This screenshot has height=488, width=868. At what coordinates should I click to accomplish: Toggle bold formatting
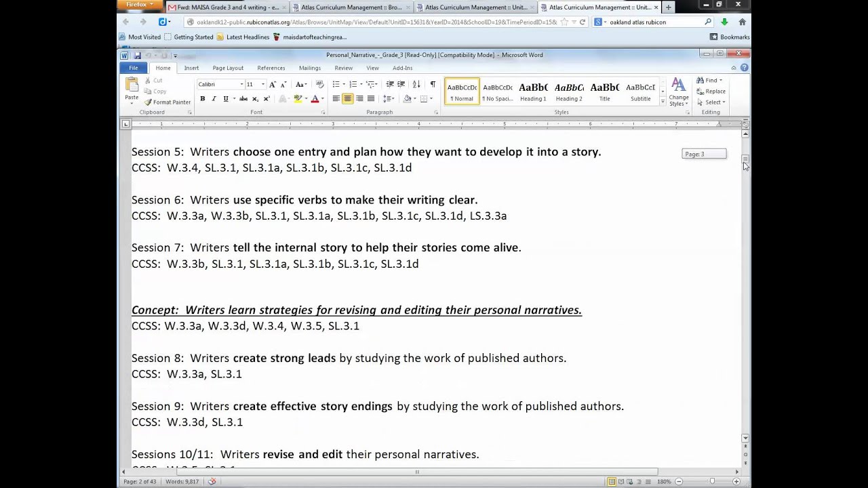pyautogui.click(x=202, y=99)
